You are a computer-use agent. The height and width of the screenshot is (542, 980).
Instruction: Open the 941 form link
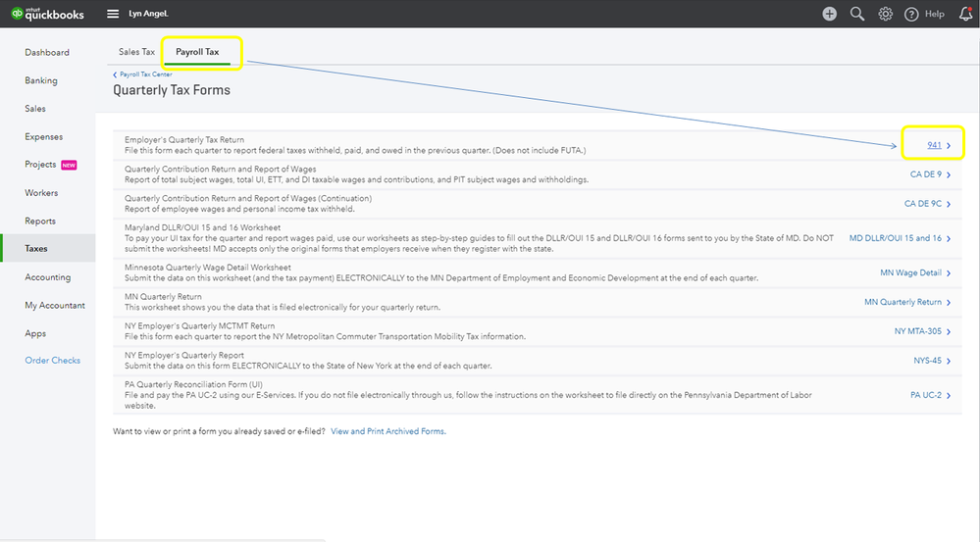pyautogui.click(x=934, y=145)
